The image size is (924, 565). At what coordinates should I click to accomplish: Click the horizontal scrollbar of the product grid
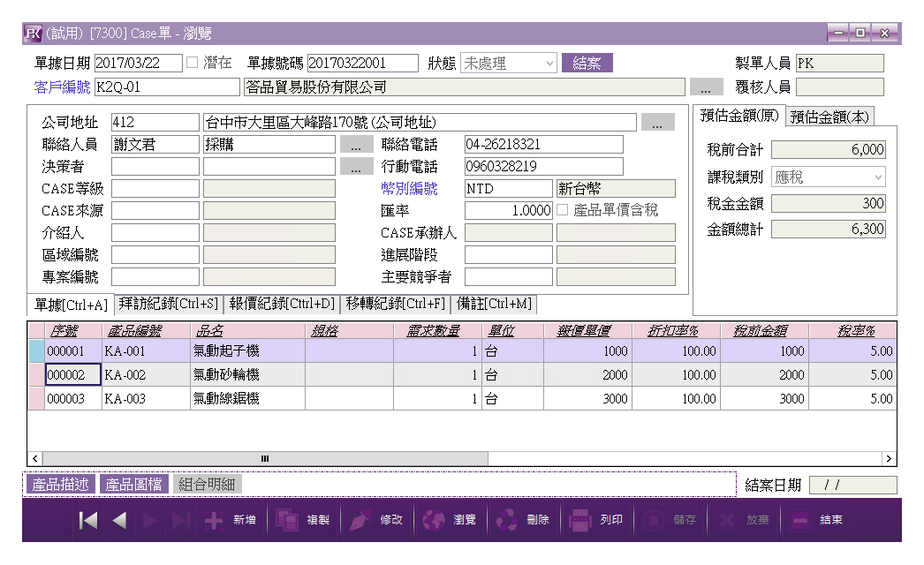coord(265,459)
